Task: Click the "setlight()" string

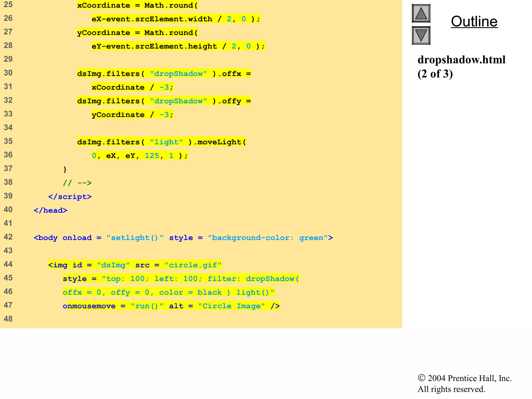Action: pyautogui.click(x=135, y=238)
